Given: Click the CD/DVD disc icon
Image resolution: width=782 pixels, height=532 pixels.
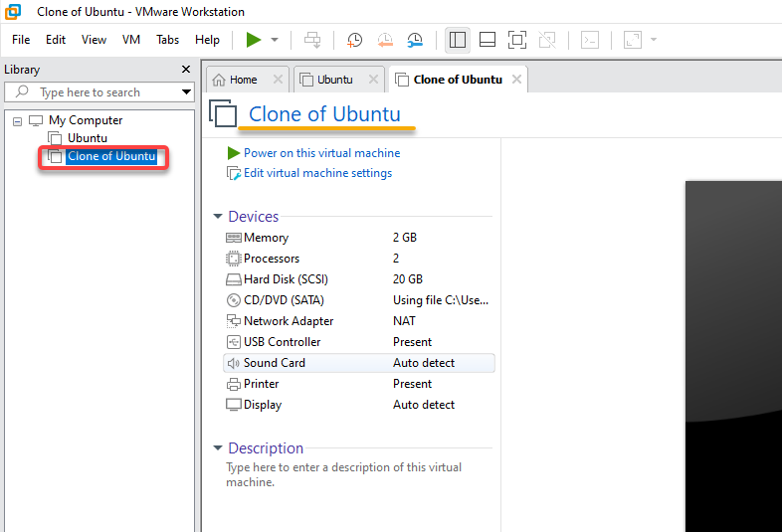Looking at the screenshot, I should pyautogui.click(x=234, y=300).
